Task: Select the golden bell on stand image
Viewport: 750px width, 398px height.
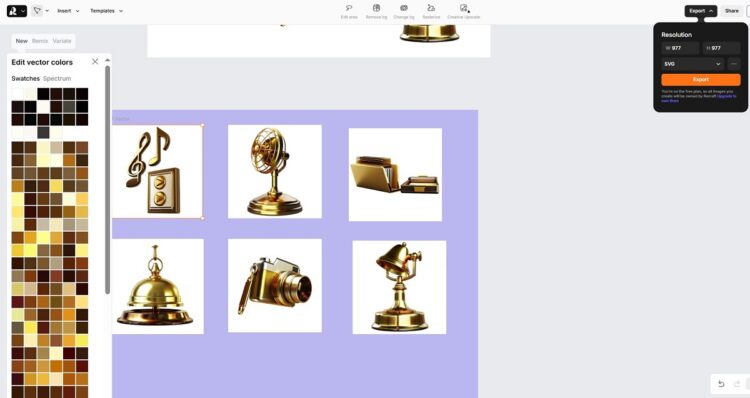Action: coord(399,287)
